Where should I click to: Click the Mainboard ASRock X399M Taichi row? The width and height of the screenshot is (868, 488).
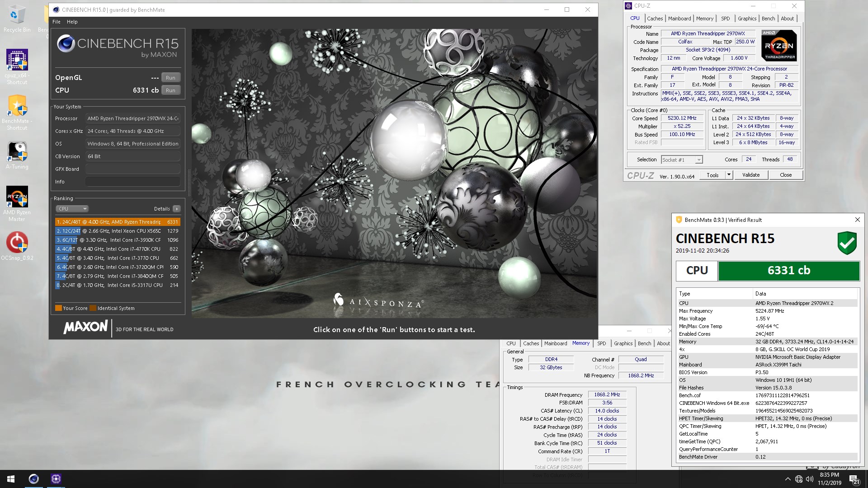(767, 365)
